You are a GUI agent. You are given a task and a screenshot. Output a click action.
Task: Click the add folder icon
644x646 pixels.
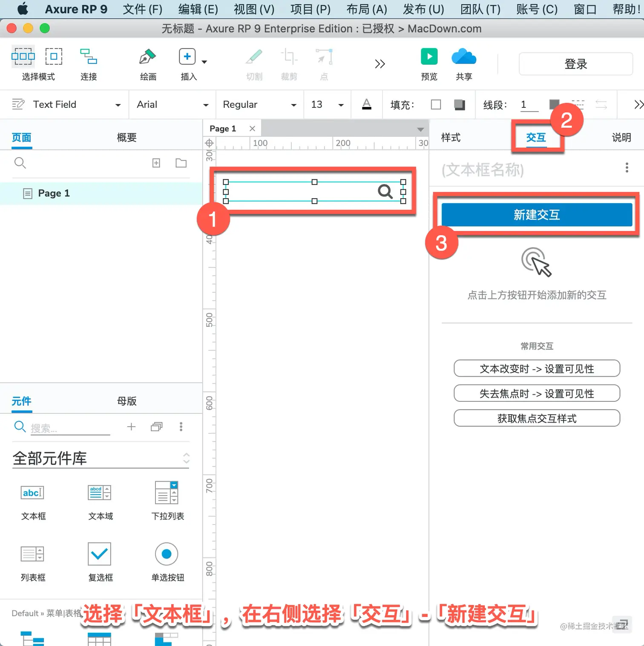point(181,163)
